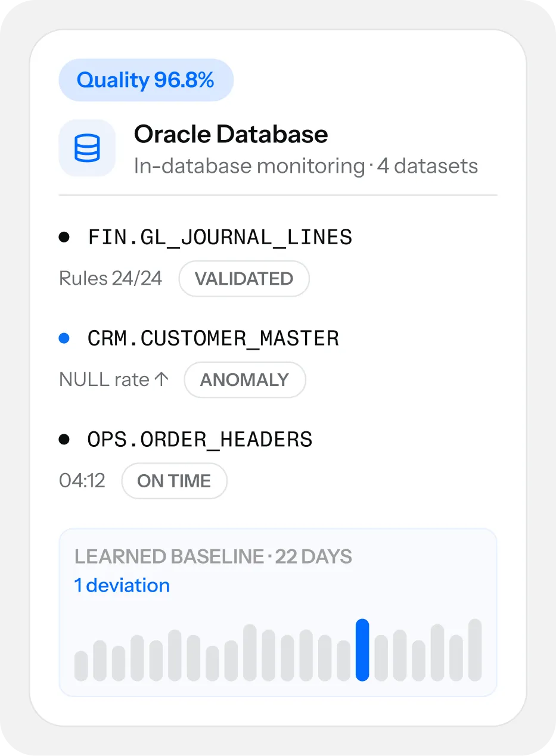Click the black dot beside FIN.GL_JOURNAL_LINES
Image resolution: width=556 pixels, height=756 pixels.
(x=64, y=238)
